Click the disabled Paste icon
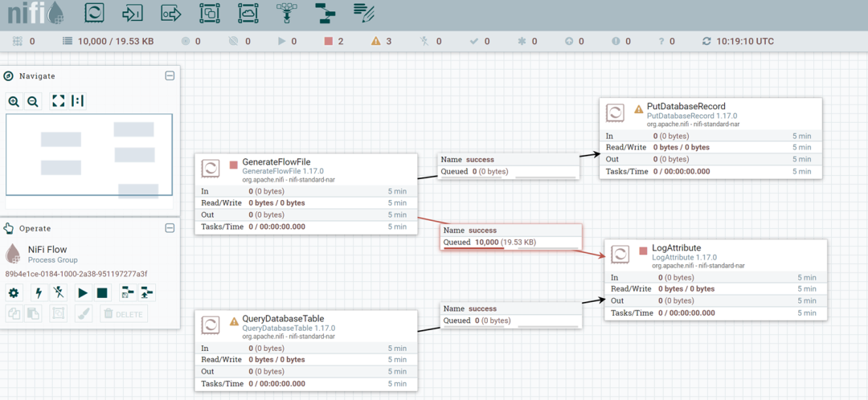The image size is (868, 400). (33, 314)
